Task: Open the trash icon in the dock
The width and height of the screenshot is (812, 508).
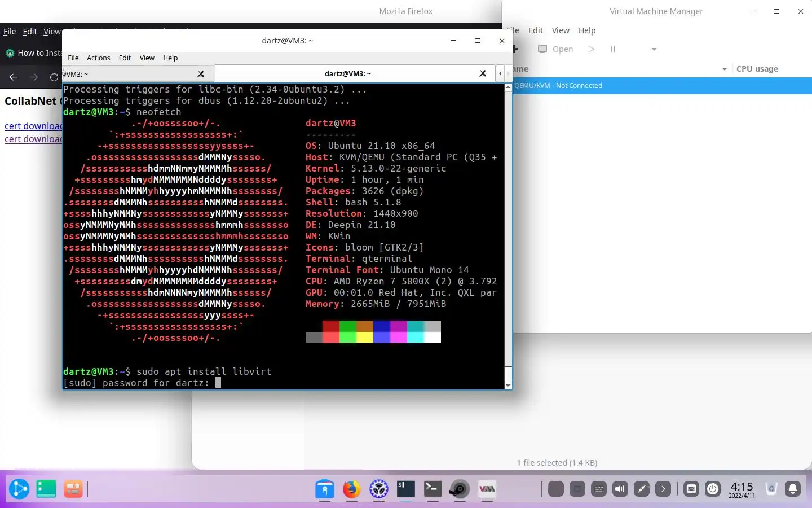Action: (771, 489)
